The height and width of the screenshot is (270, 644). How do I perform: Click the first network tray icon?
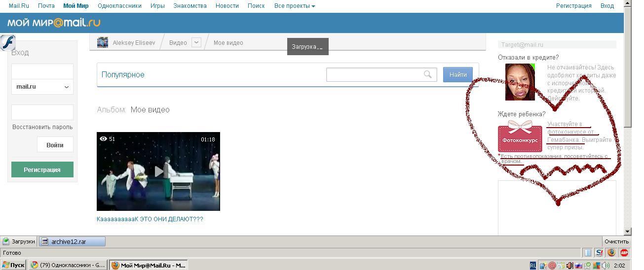coord(543,266)
